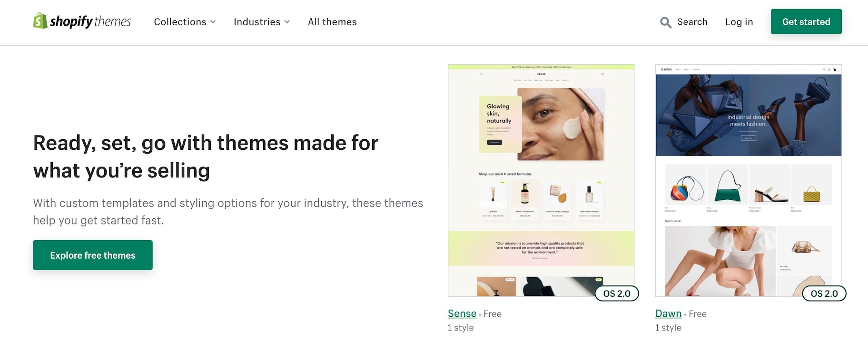Image resolution: width=868 pixels, height=351 pixels.
Task: Expand the Collections dropdown chevron
Action: click(213, 22)
